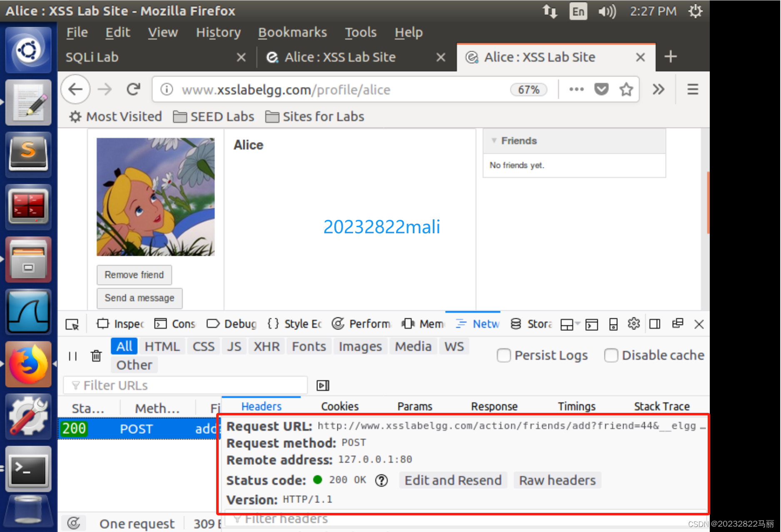Filter requests by CSS

[204, 346]
